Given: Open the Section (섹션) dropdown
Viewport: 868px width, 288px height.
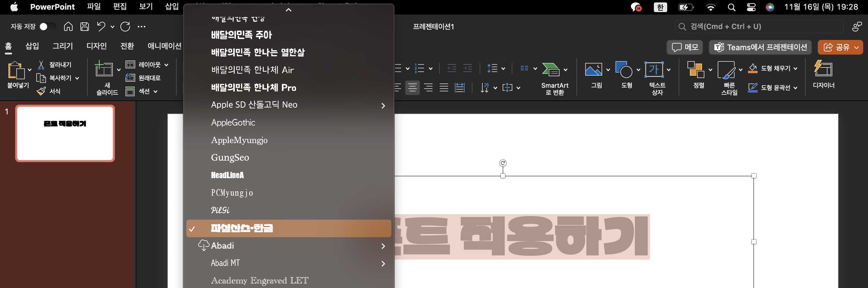Looking at the screenshot, I should (x=142, y=91).
